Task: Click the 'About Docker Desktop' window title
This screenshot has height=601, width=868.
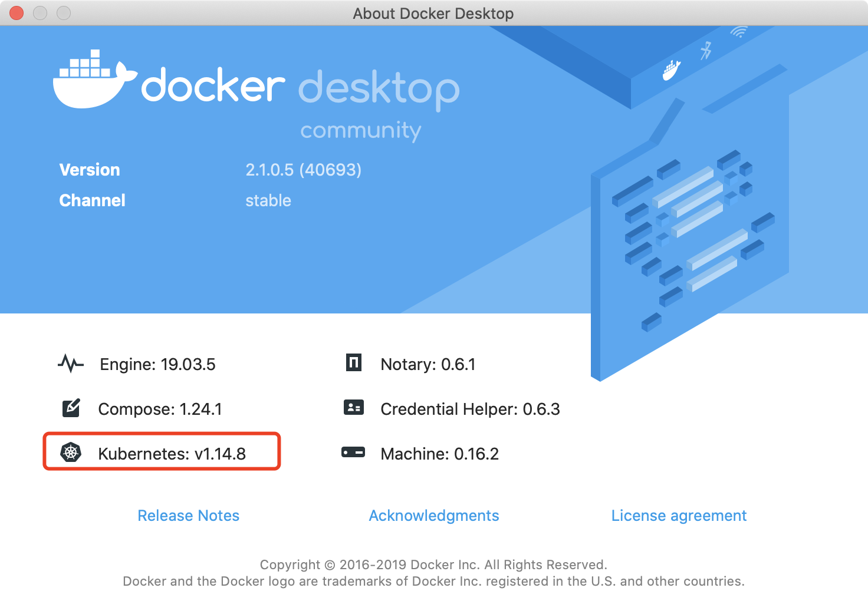Action: click(433, 13)
